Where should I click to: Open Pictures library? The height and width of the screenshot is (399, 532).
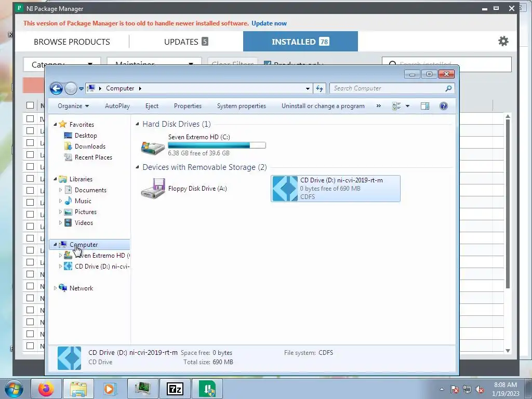click(x=86, y=212)
